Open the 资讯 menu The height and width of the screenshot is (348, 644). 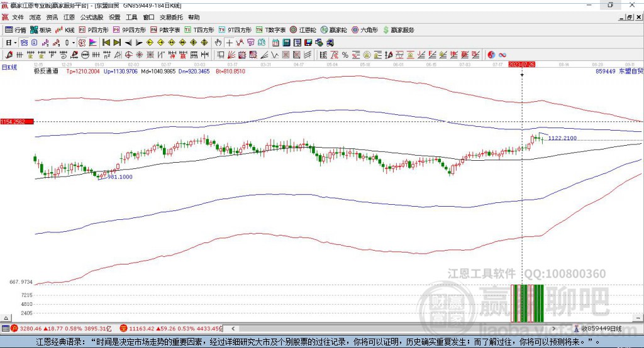click(52, 17)
